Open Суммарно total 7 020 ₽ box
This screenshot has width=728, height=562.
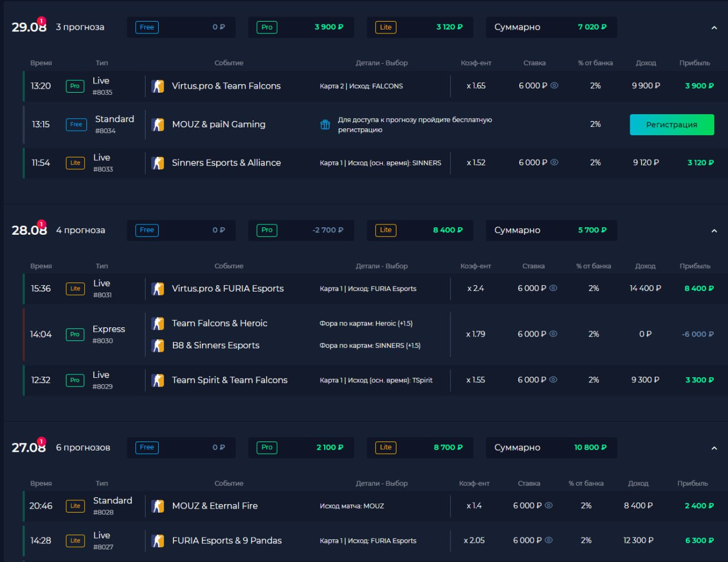[x=551, y=27]
